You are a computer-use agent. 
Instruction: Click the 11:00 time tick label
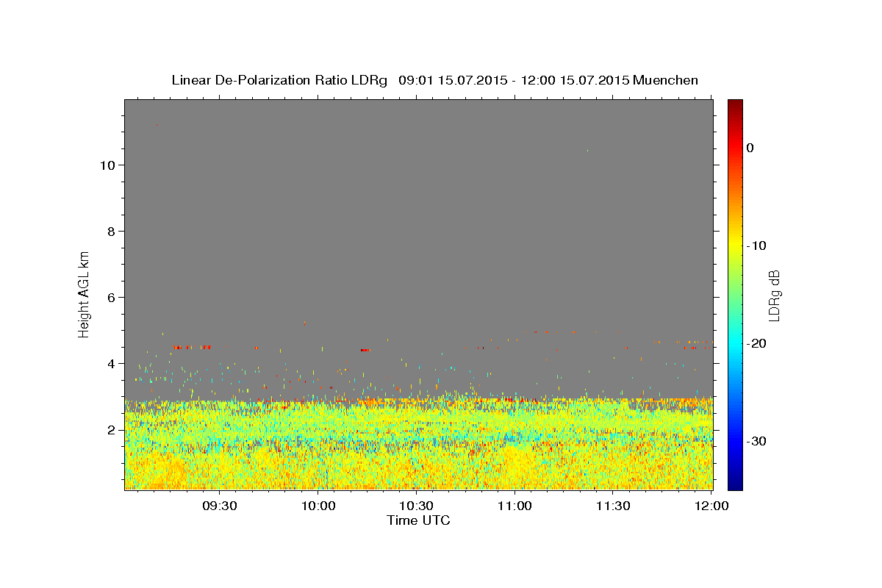coord(515,506)
